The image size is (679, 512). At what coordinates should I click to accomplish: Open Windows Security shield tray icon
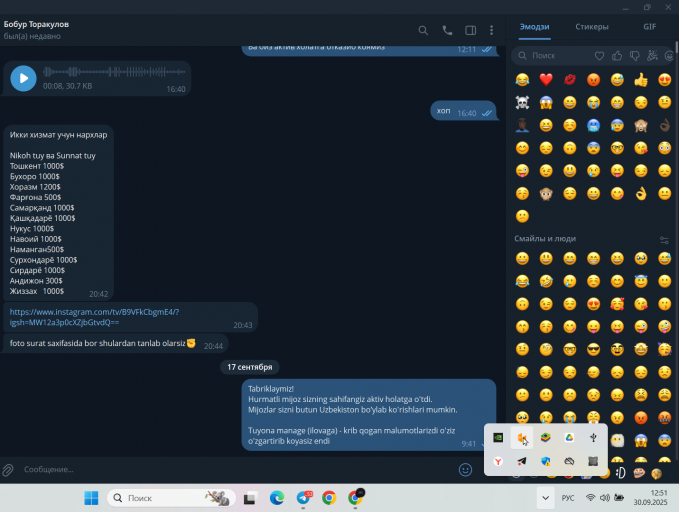[x=546, y=462]
